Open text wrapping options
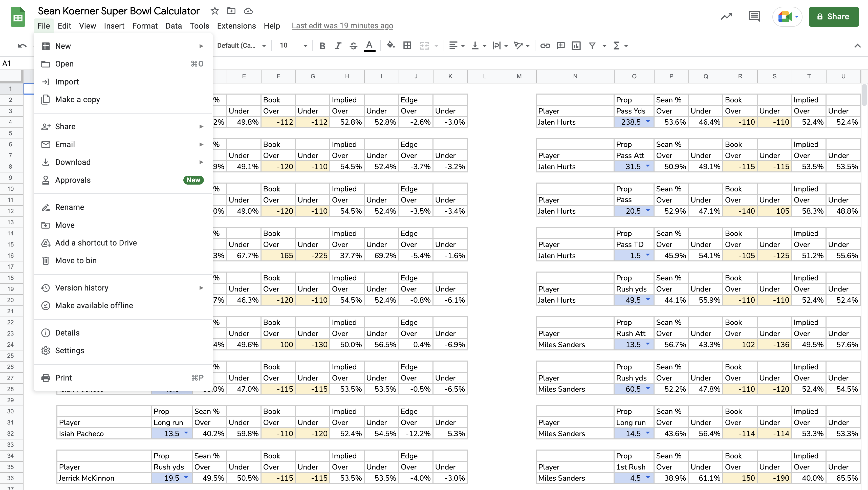 tap(500, 46)
